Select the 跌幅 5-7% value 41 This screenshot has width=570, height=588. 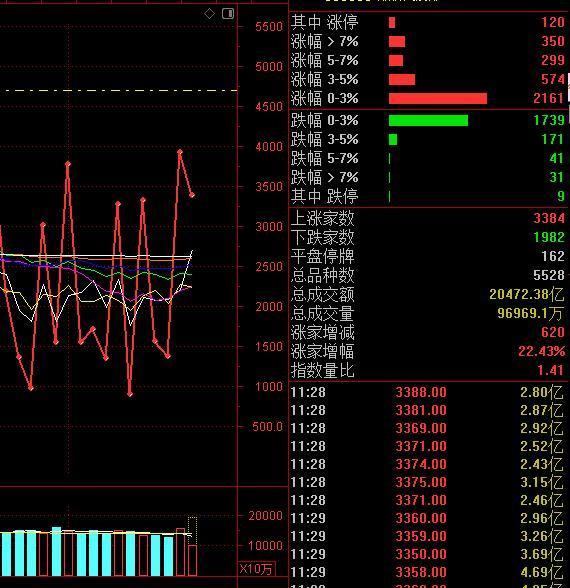click(x=557, y=158)
